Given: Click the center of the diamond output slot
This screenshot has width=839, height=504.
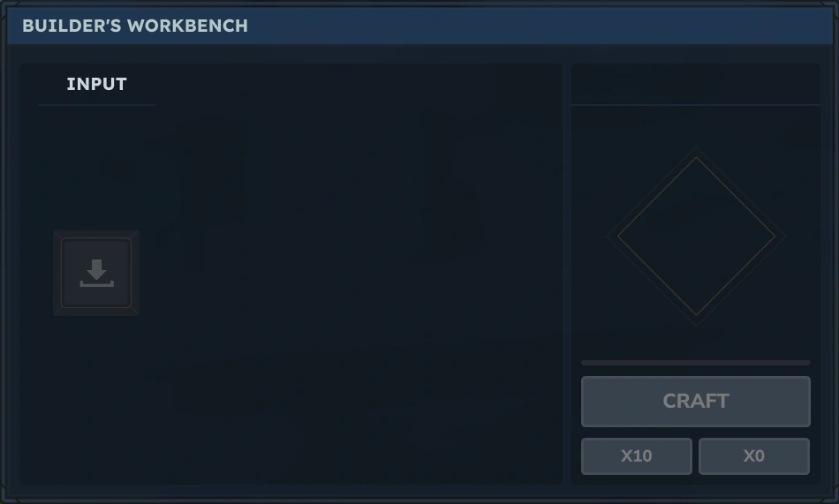Looking at the screenshot, I should (696, 236).
